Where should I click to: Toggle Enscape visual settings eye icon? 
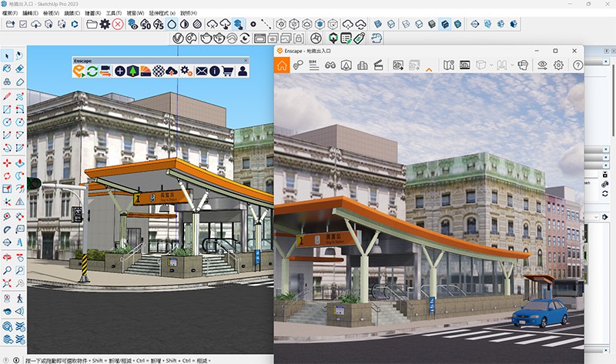tap(542, 65)
